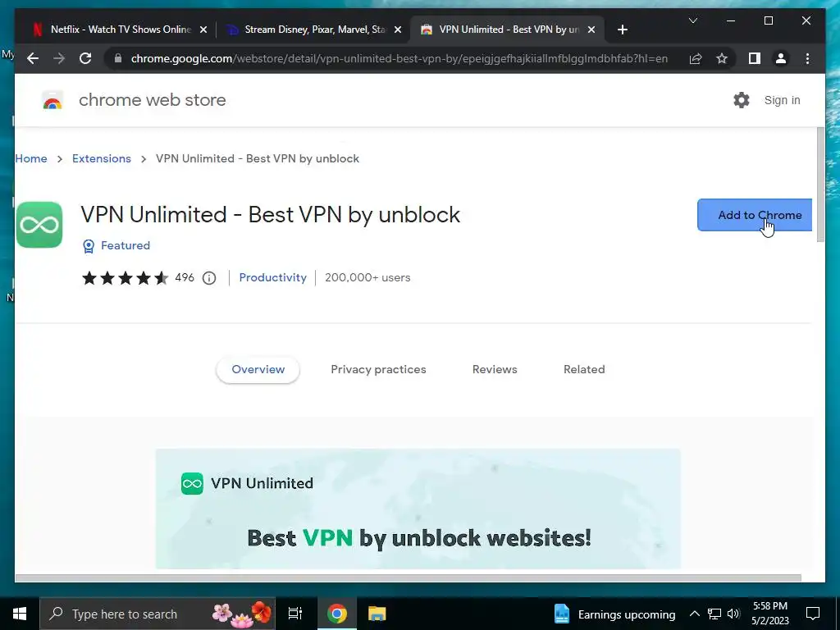Click the vertical page scrollbar
The image size is (840, 630).
(x=820, y=185)
